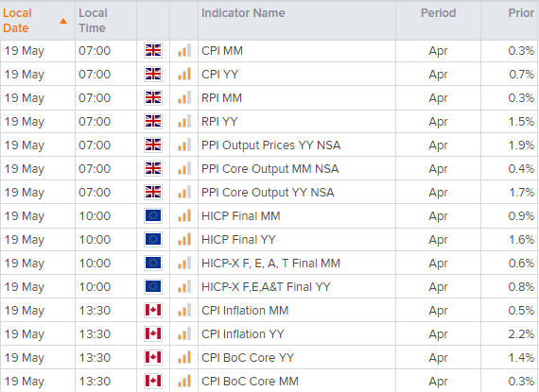Click the importance bars icon for RPI YY
This screenshot has height=392, width=539.
click(184, 122)
